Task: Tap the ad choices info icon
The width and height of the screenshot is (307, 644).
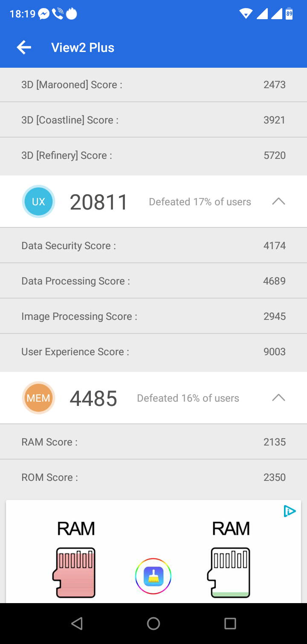Action: click(x=290, y=511)
